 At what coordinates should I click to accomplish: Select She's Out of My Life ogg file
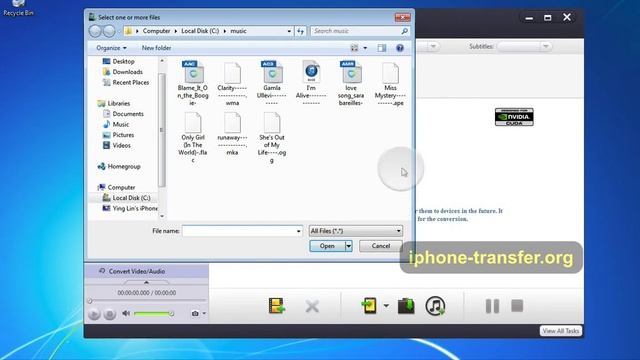pos(272,137)
